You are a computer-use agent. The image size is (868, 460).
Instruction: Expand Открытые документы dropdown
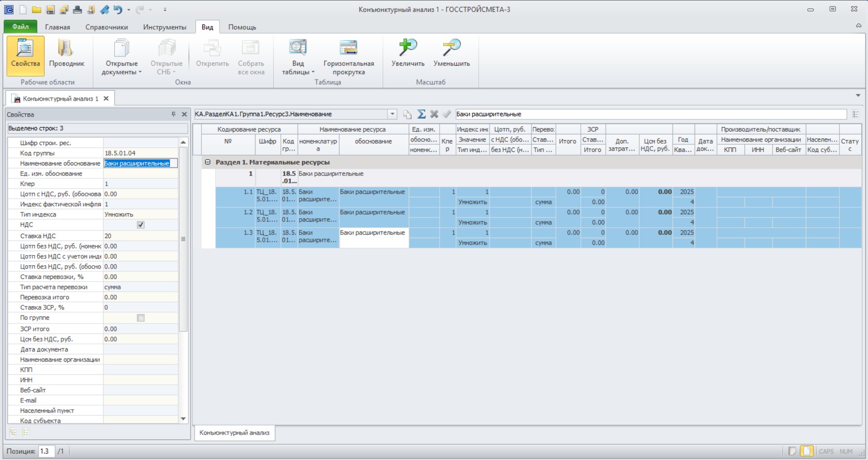[122, 57]
